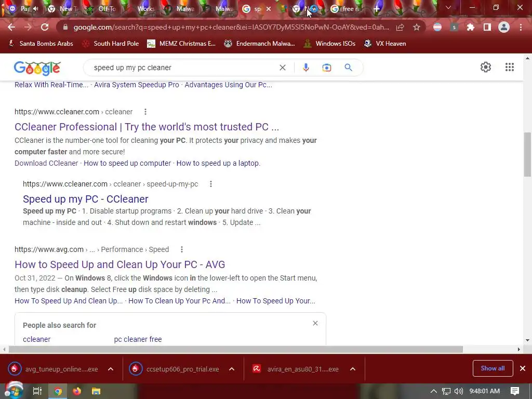Open more options for avg.com result

point(182,249)
